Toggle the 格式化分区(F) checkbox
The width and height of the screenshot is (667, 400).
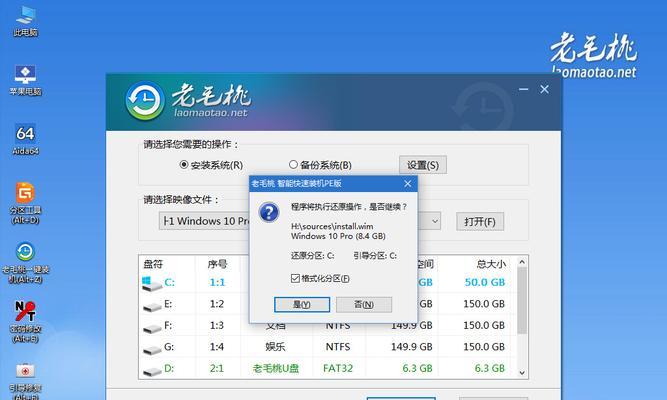pos(295,278)
